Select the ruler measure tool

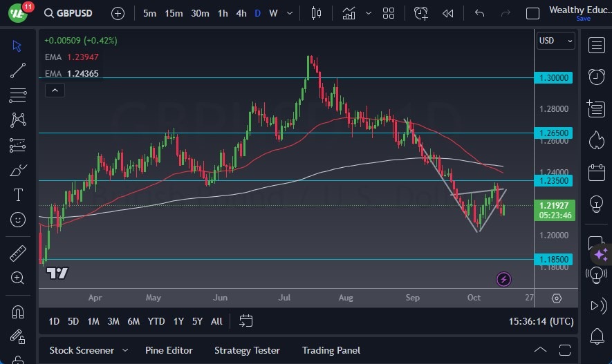(18, 253)
